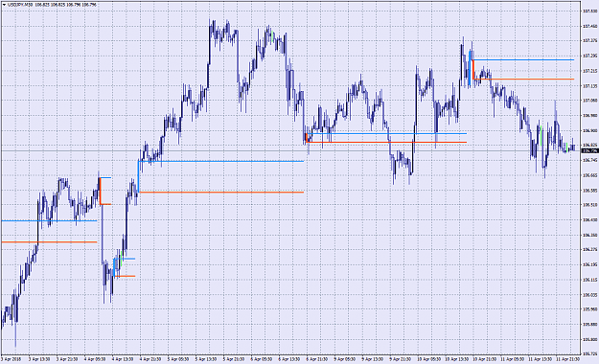Click the 106.585 price scale label
The height and width of the screenshot is (364, 599).
(x=589, y=190)
